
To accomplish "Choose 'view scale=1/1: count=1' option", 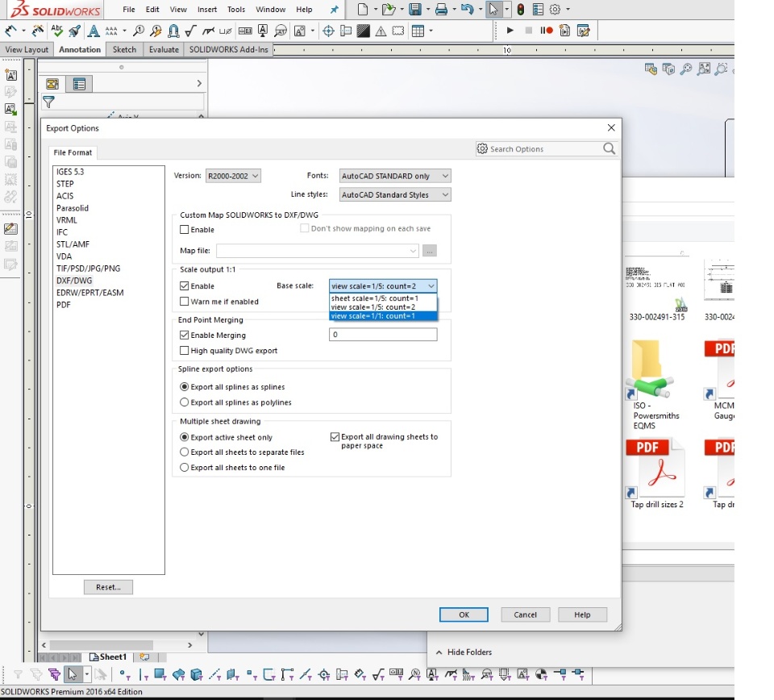I will 383,316.
